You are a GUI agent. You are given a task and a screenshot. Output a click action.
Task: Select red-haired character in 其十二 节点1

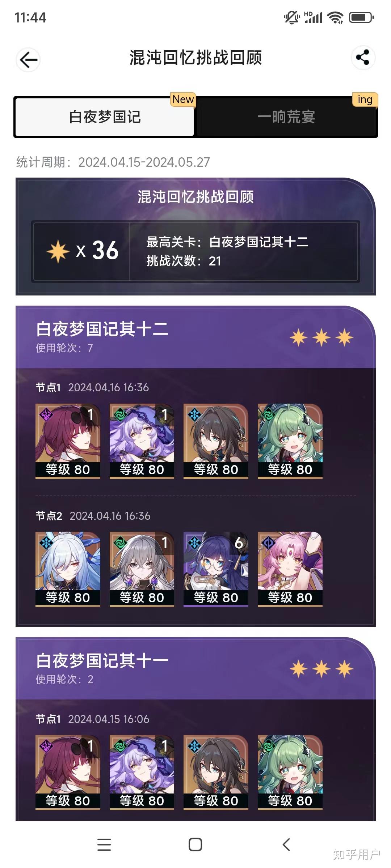click(68, 441)
